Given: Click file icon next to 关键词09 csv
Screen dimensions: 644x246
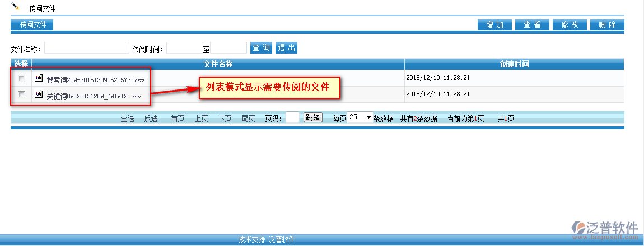Looking at the screenshot, I should (39, 95).
